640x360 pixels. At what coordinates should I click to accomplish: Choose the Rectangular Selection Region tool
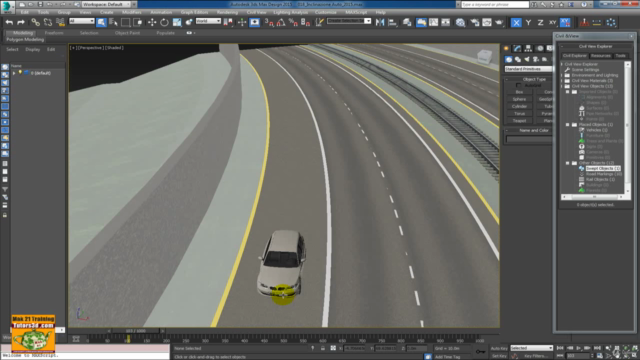pos(126,22)
